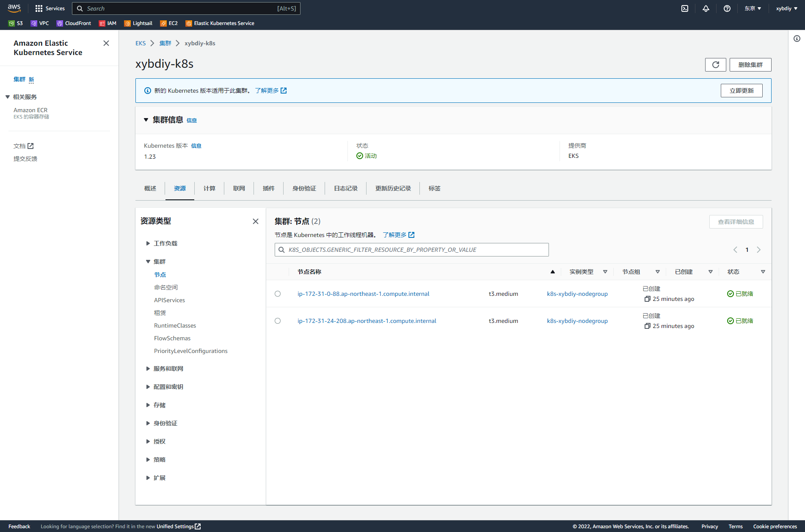
Task: Click copy icon in second row's 25 minutes ago
Action: (x=647, y=326)
